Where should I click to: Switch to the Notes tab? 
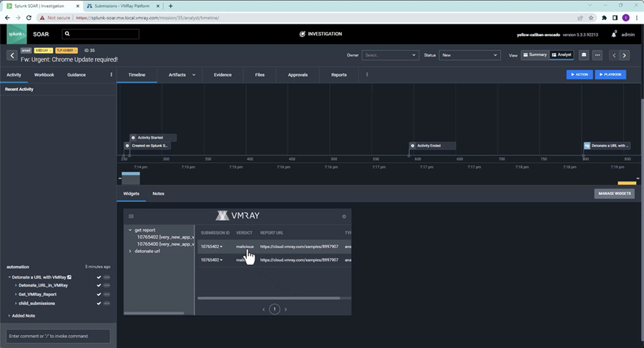[x=158, y=194]
